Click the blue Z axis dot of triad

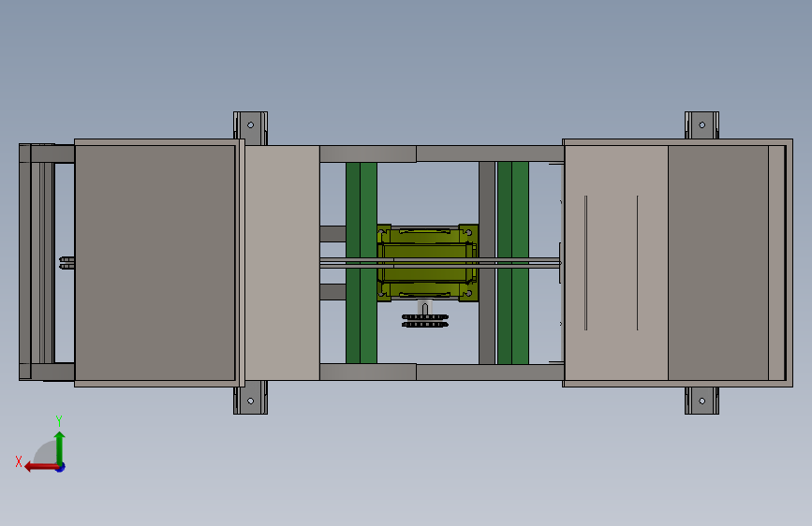[x=61, y=467]
